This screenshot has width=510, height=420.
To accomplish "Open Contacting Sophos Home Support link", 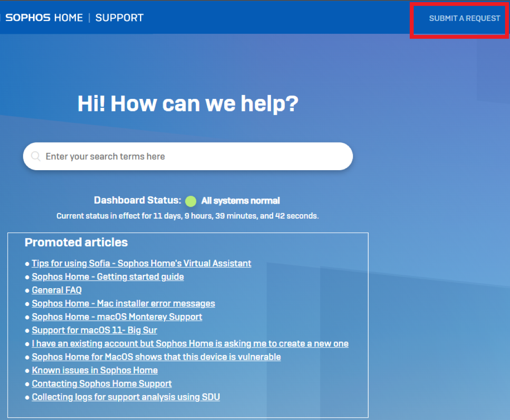I will point(102,383).
